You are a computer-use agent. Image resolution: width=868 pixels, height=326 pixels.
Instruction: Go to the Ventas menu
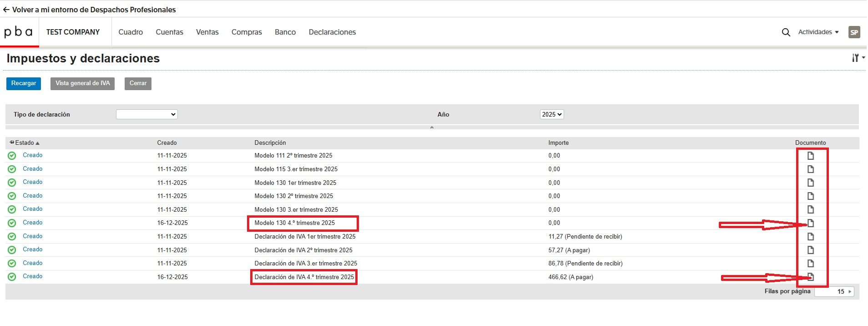coord(207,32)
